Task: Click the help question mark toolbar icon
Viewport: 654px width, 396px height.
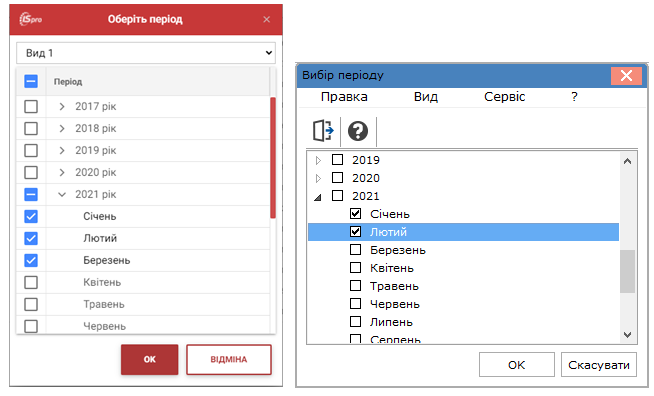Action: coord(358,131)
